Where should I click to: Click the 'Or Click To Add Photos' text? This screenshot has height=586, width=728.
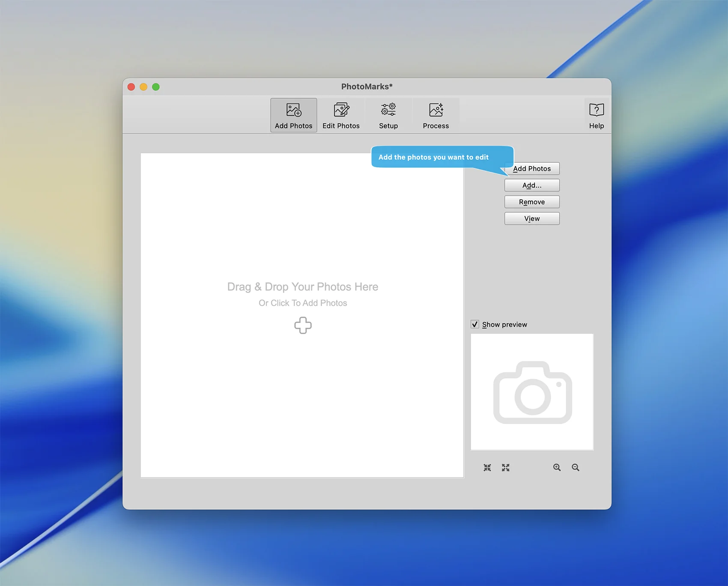coord(303,303)
